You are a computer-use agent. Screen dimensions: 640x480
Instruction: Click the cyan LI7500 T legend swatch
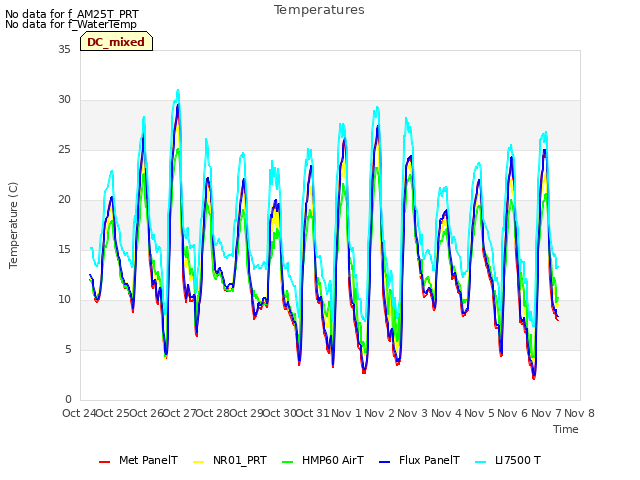[482, 462]
